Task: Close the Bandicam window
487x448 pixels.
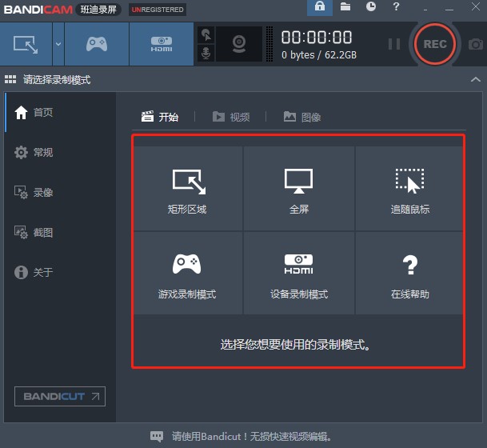Action: pyautogui.click(x=476, y=6)
